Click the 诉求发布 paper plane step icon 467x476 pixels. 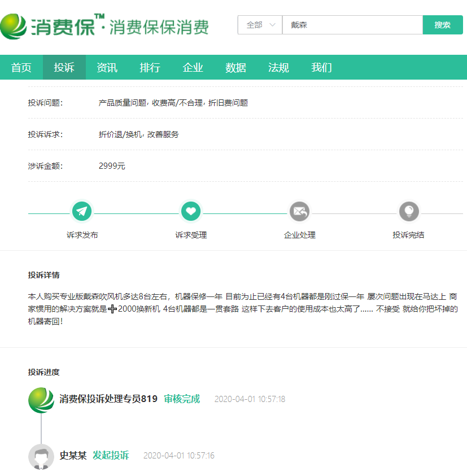coord(82,211)
